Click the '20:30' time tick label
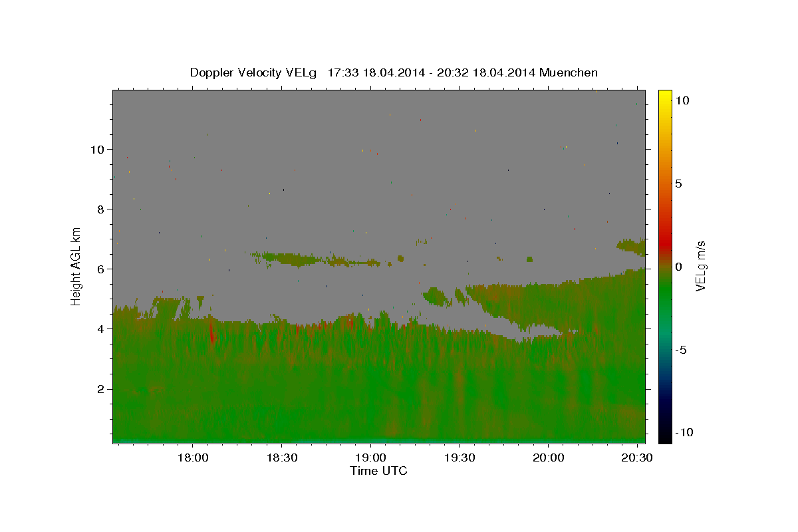Screen dimensions: 798x532 [x=637, y=458]
